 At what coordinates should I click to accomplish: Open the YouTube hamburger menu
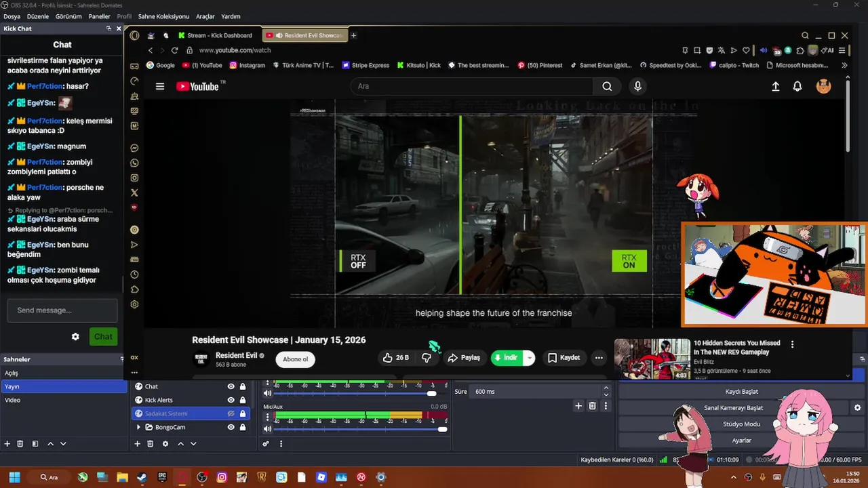click(x=160, y=86)
